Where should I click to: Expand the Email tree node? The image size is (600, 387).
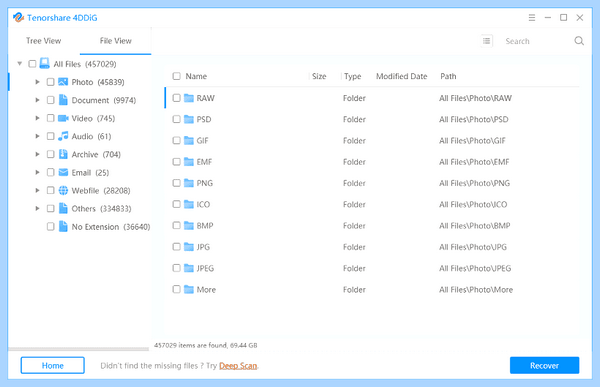[38, 172]
